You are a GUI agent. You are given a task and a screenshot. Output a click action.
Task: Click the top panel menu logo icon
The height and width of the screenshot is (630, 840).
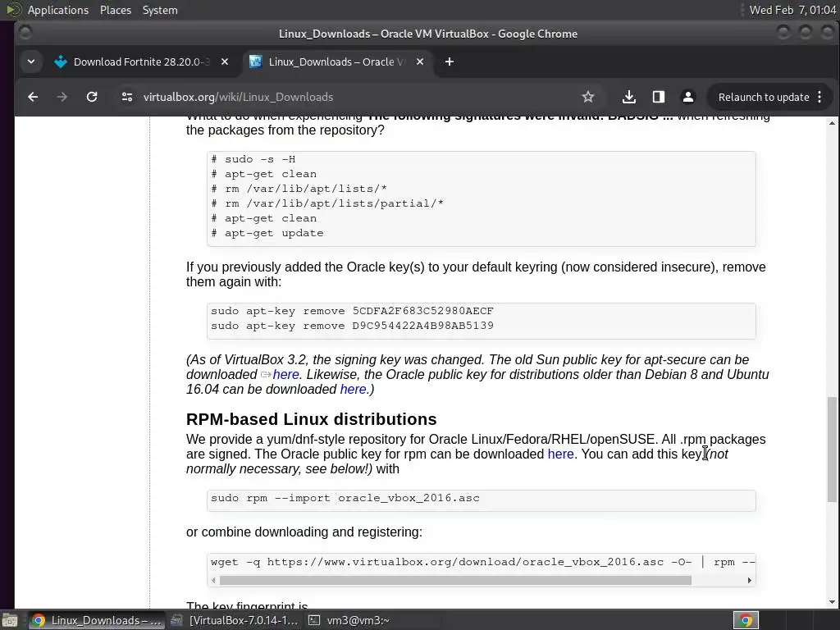point(11,10)
